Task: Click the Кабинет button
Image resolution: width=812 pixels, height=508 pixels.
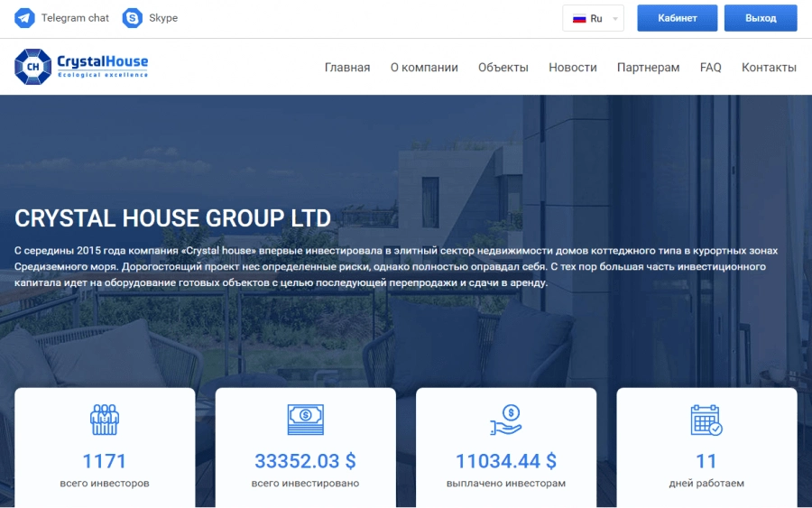Action: [x=677, y=18]
